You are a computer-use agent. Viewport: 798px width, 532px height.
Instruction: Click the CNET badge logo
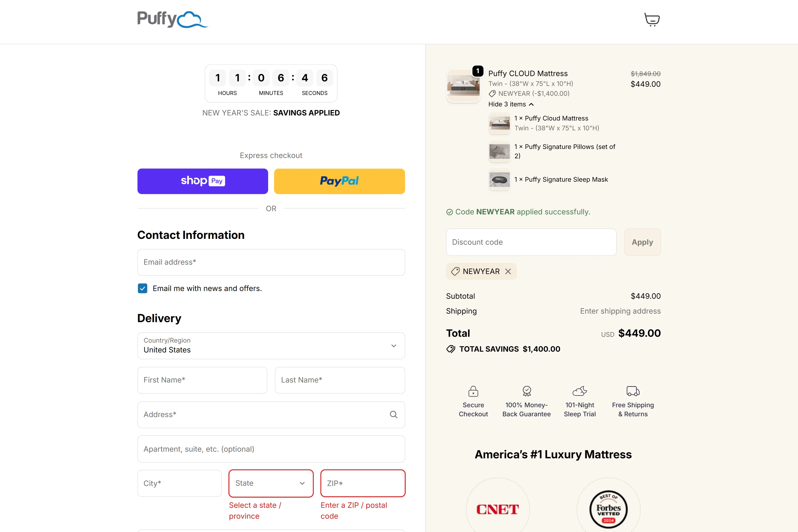497,509
